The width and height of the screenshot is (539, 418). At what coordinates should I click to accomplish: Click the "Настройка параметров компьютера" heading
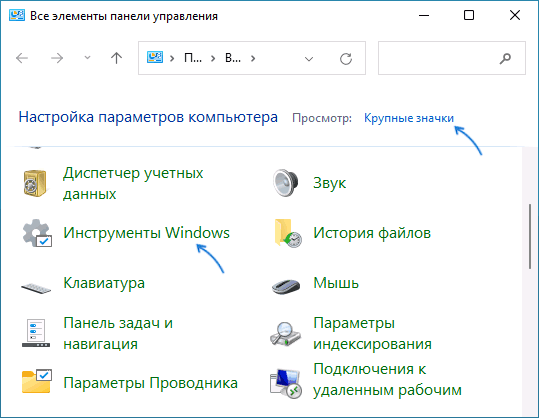click(148, 117)
